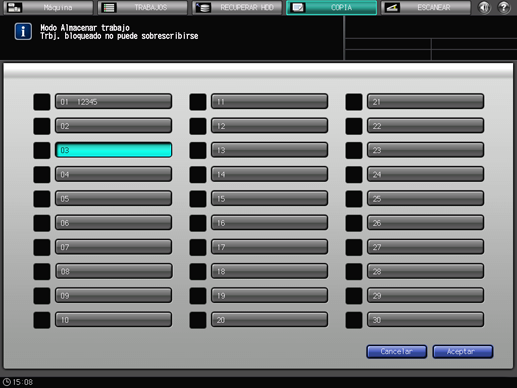
Task: Toggle lock box beside slot 05
Action: tap(42, 199)
